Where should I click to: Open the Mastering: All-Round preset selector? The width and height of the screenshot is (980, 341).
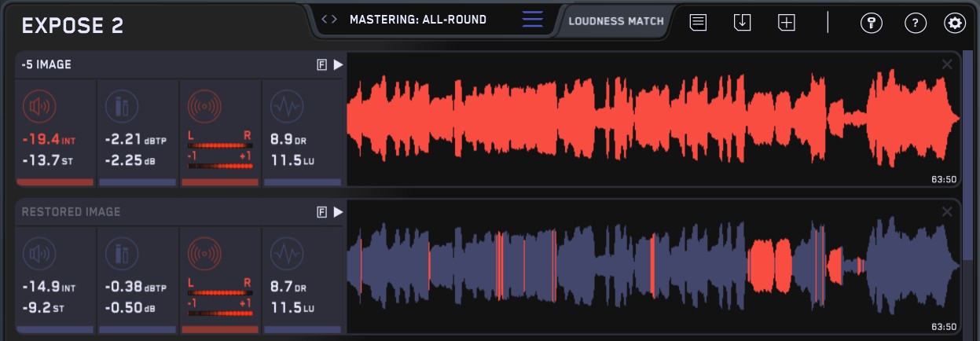click(x=418, y=20)
